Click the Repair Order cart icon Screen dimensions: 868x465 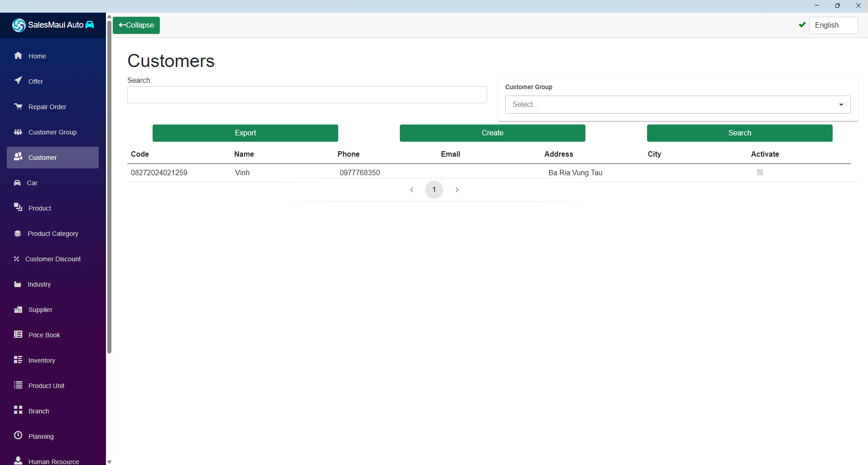[x=18, y=106]
